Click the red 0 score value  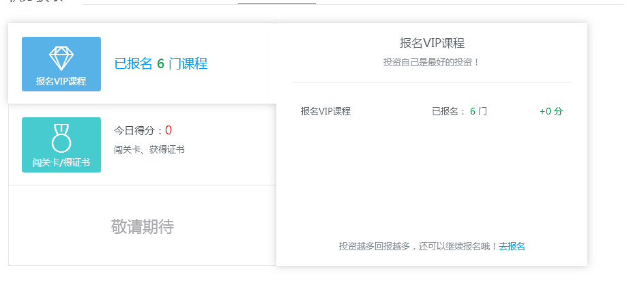pyautogui.click(x=169, y=130)
